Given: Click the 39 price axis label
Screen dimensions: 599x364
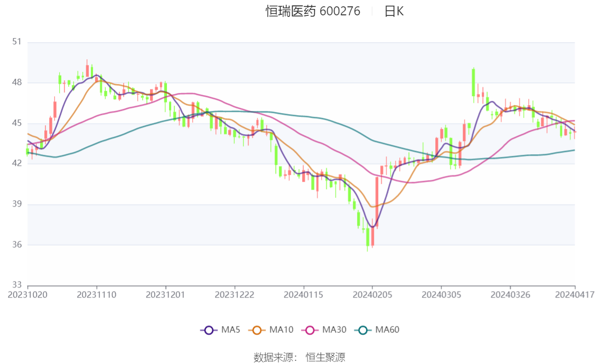Looking at the screenshot, I should [x=17, y=204].
